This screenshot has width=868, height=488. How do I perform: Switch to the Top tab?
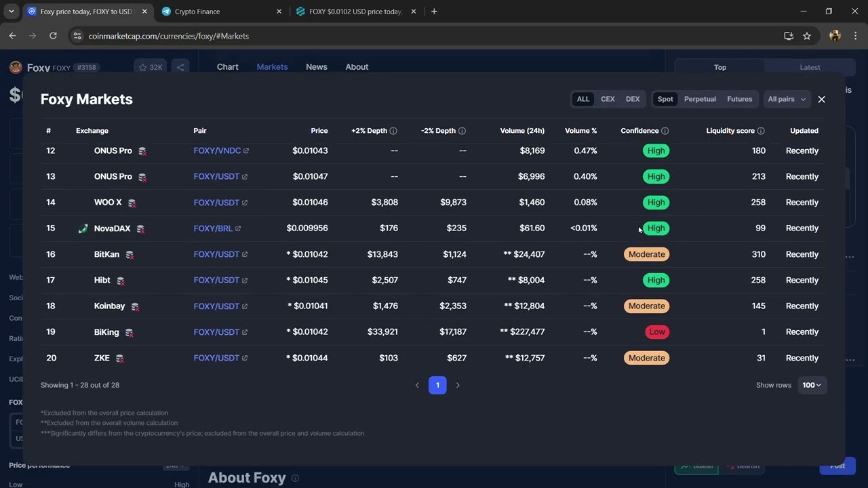[x=720, y=67]
